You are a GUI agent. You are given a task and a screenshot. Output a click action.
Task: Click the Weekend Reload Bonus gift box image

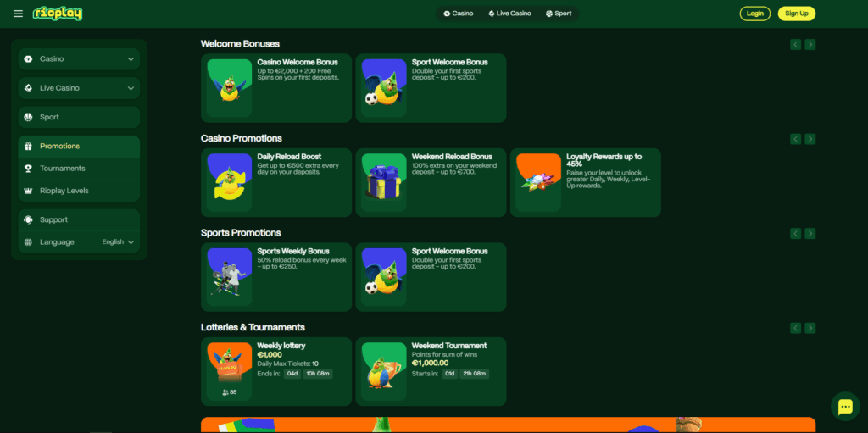coord(384,183)
